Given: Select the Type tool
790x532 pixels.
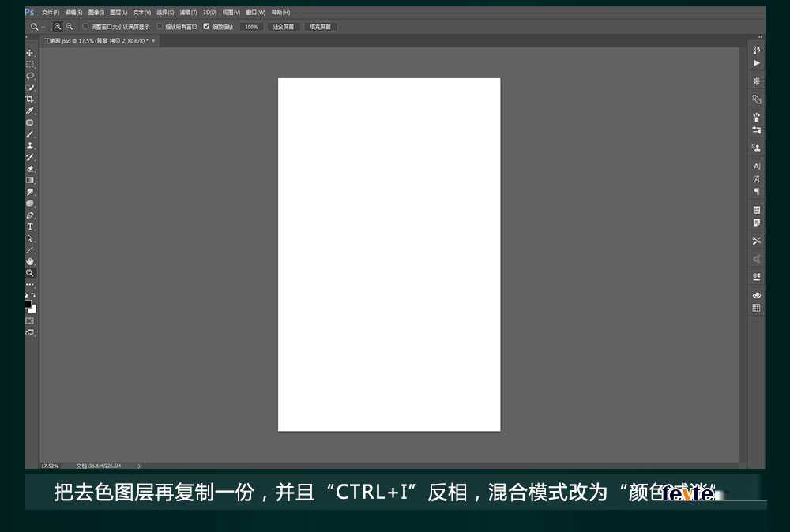Looking at the screenshot, I should (x=30, y=227).
